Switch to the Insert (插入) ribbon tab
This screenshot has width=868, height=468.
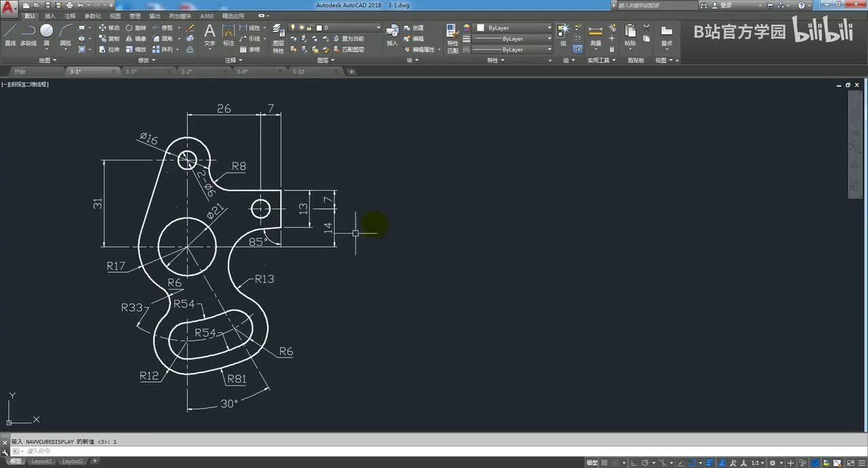coord(50,16)
